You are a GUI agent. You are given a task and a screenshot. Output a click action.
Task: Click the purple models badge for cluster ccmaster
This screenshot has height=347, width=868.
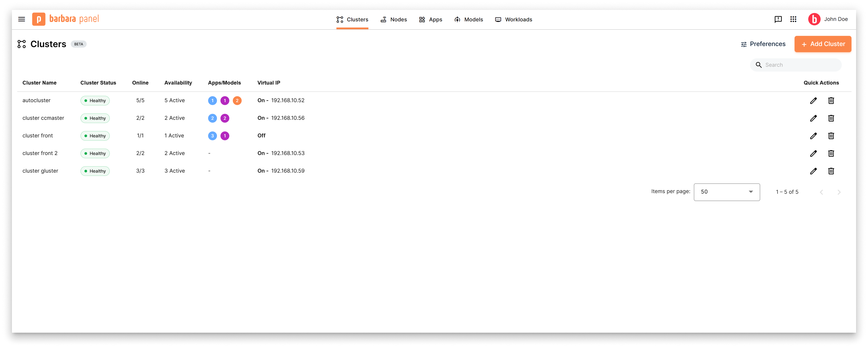click(x=225, y=118)
